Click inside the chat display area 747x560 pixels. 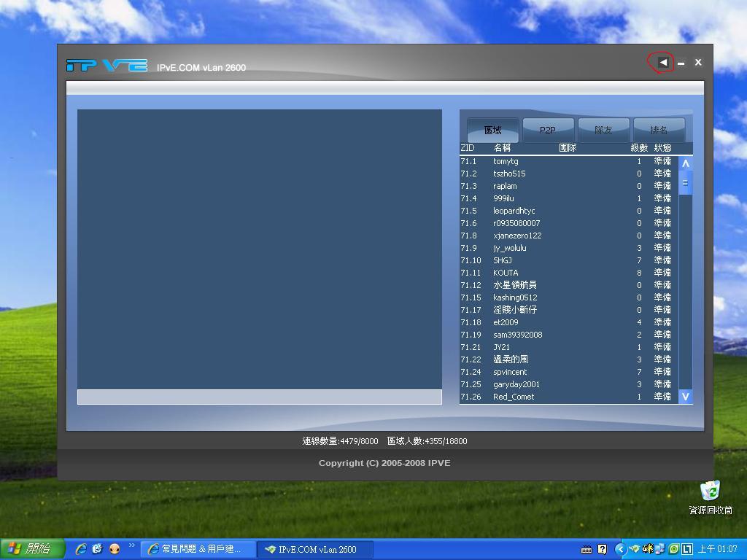(260, 249)
